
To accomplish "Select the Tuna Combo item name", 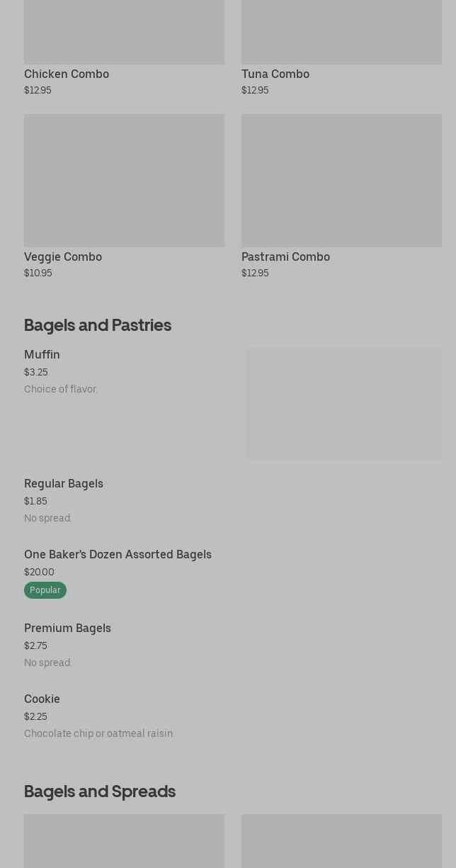I will [x=275, y=74].
